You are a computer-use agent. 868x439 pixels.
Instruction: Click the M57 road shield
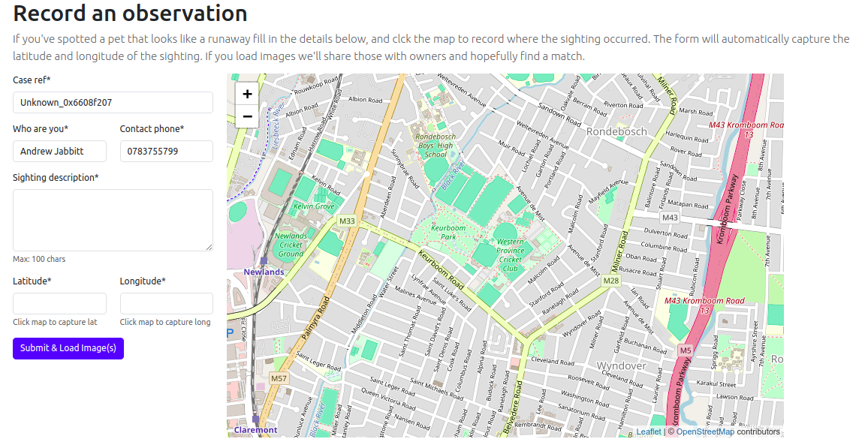(279, 378)
